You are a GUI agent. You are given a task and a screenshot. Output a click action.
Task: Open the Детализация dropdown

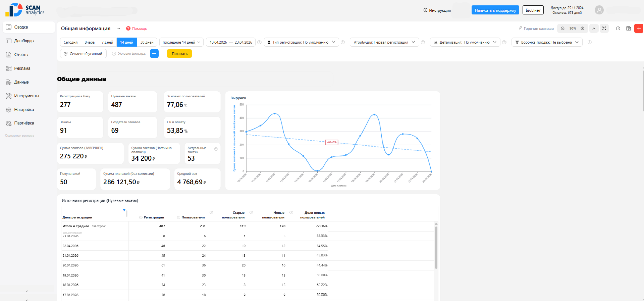pos(465,42)
